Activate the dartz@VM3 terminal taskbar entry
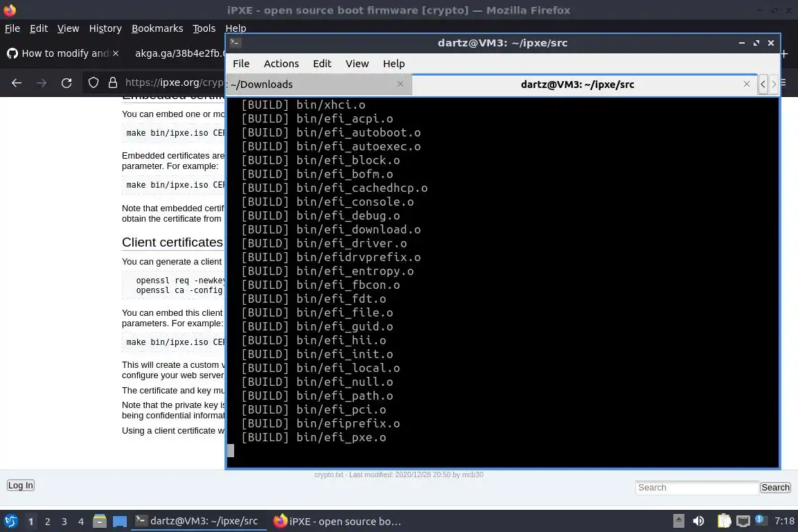 point(197,521)
